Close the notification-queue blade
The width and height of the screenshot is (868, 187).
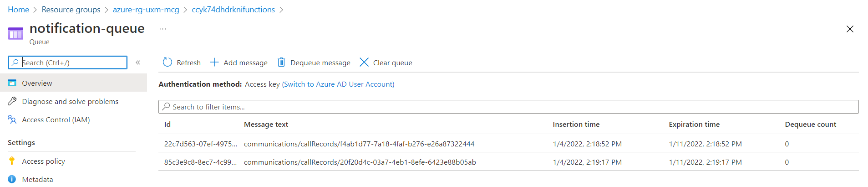pyautogui.click(x=850, y=29)
